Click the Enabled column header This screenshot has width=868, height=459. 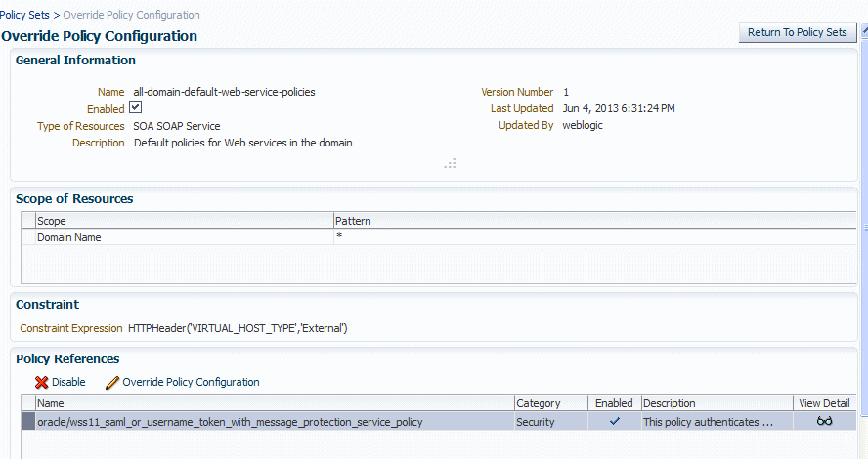(x=614, y=403)
